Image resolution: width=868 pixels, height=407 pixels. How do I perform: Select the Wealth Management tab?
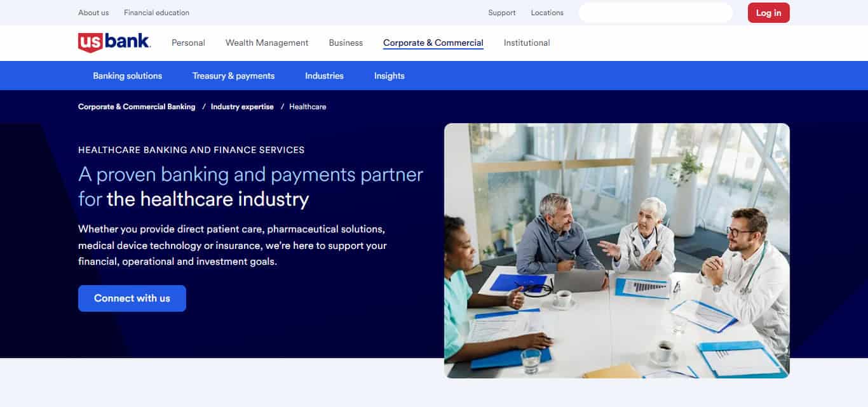[x=267, y=43]
